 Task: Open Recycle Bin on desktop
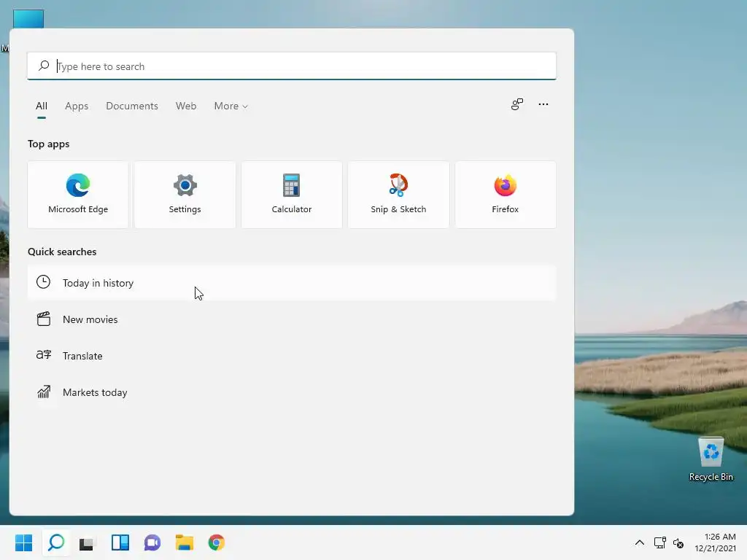pos(711,459)
